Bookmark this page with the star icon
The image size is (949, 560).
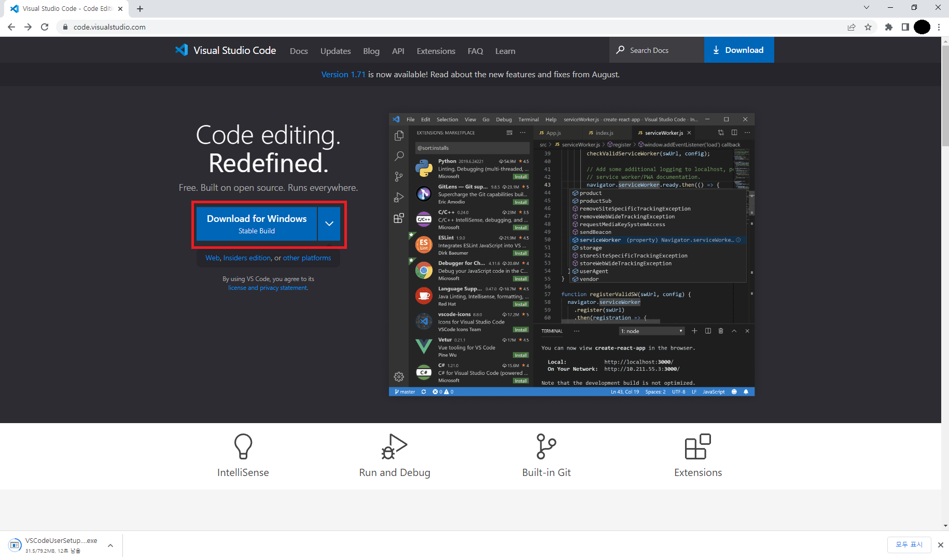pyautogui.click(x=868, y=27)
